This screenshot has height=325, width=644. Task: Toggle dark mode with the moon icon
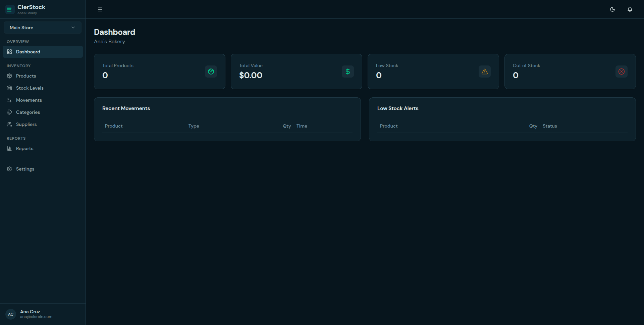point(612,9)
